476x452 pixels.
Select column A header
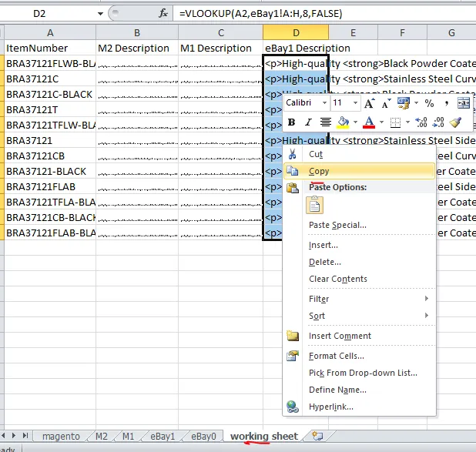click(x=50, y=33)
